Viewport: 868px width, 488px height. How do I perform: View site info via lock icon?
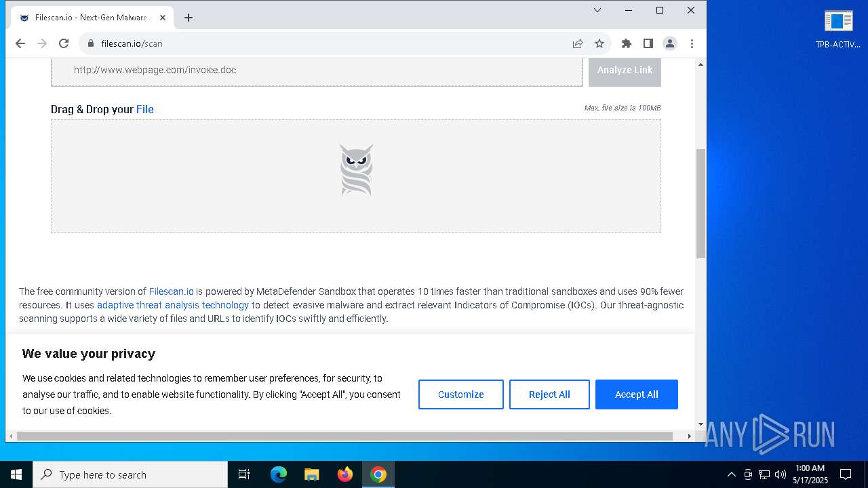[x=90, y=43]
